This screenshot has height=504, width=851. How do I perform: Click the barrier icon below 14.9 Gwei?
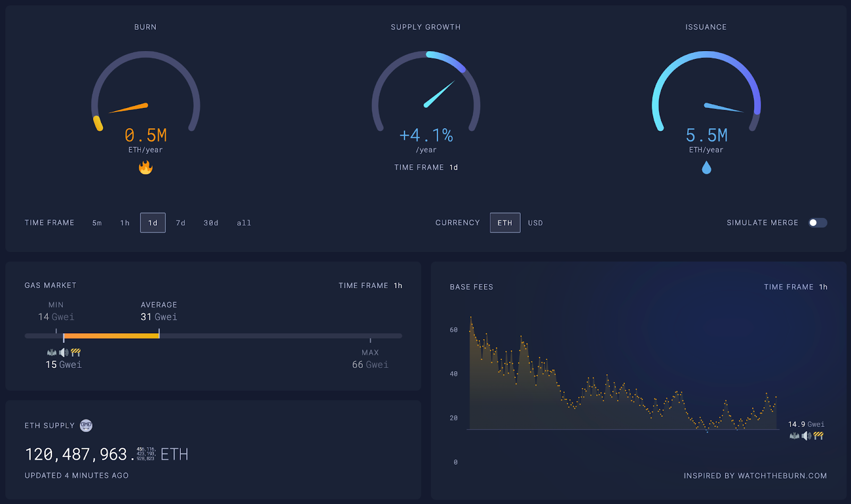[819, 436]
